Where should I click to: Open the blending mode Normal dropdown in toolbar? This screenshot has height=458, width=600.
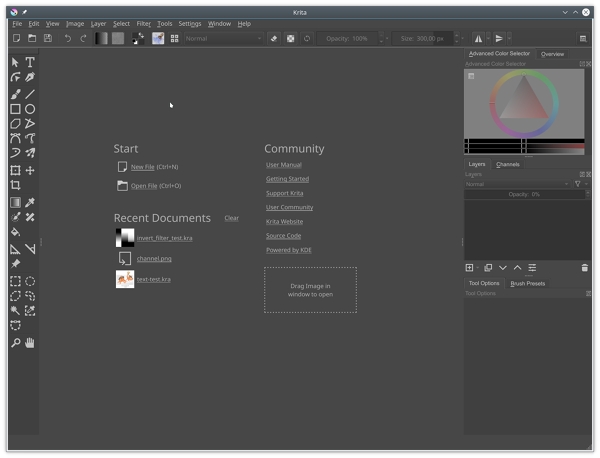tap(224, 38)
